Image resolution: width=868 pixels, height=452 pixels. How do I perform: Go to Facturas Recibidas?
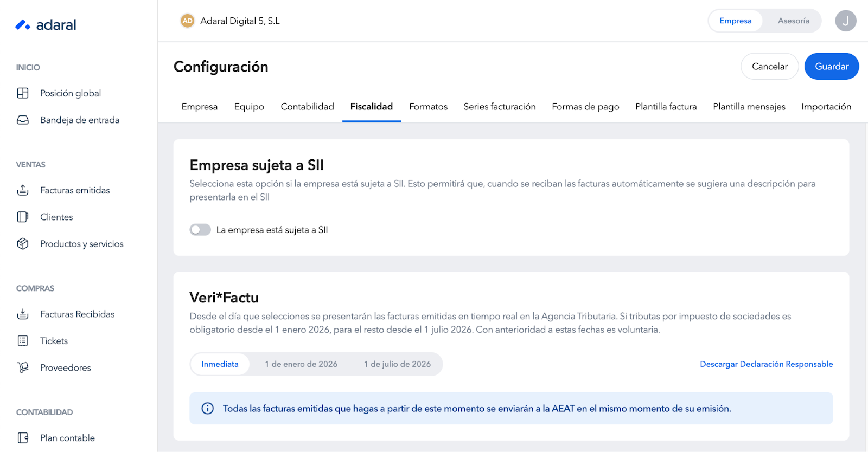[x=78, y=314]
